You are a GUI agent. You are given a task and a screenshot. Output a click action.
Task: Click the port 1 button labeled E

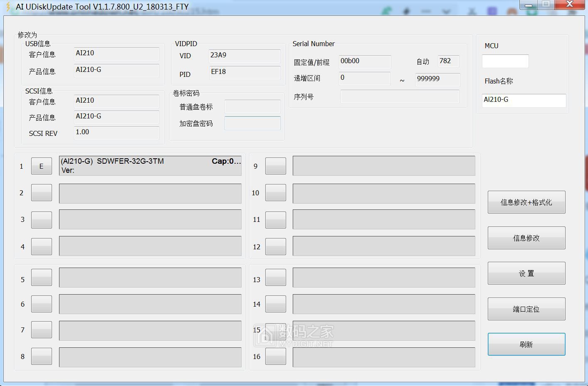pyautogui.click(x=42, y=166)
